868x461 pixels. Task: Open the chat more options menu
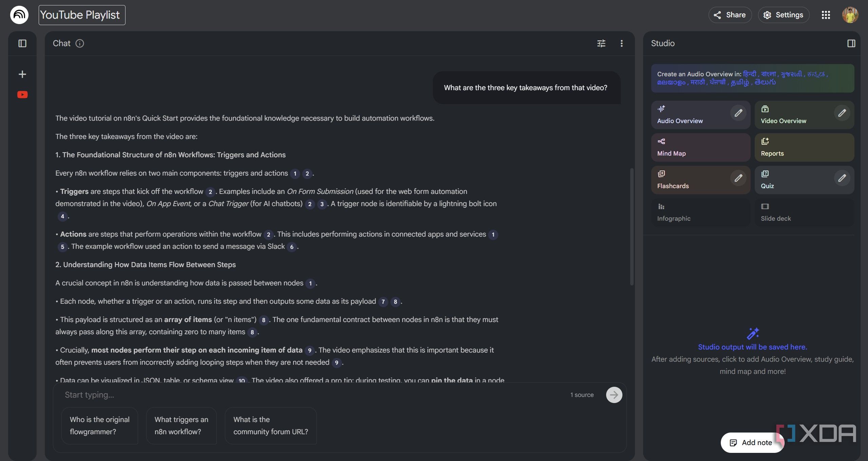621,43
